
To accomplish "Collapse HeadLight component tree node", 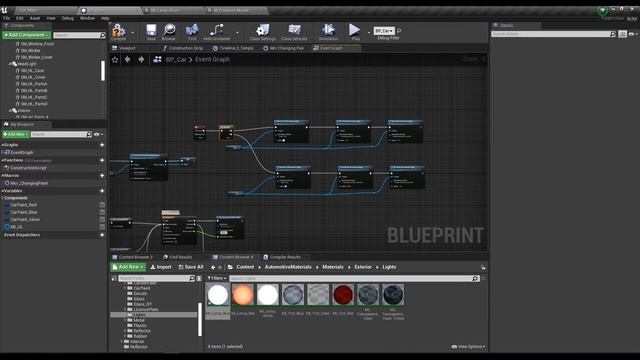I will 10,64.
